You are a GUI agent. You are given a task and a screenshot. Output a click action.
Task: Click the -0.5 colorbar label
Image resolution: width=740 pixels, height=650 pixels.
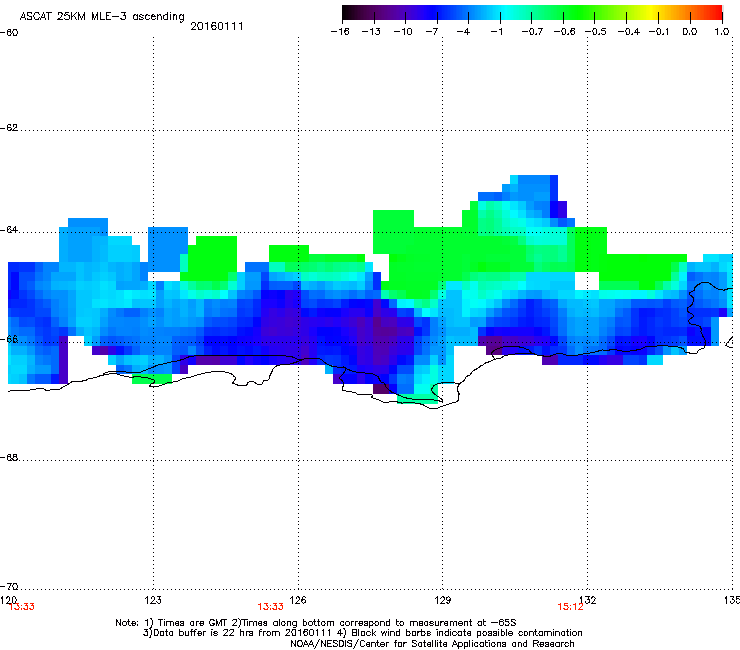click(x=596, y=32)
